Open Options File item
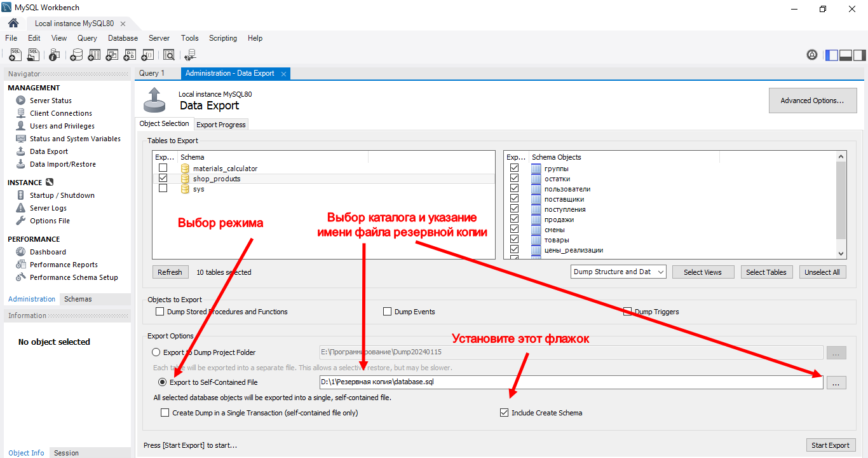This screenshot has width=868, height=458. (x=50, y=221)
